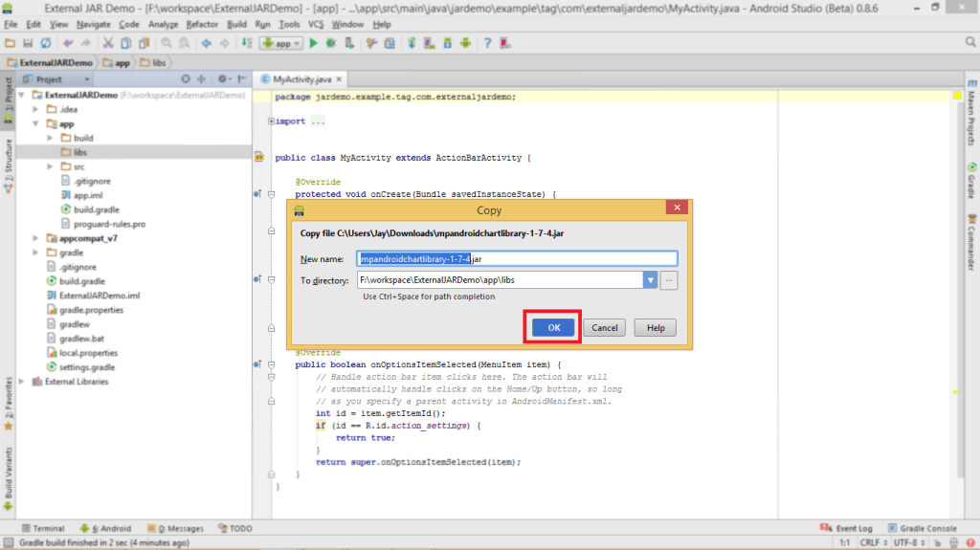This screenshot has width=980, height=550.
Task: Expand External Libraries node
Action: coord(22,382)
